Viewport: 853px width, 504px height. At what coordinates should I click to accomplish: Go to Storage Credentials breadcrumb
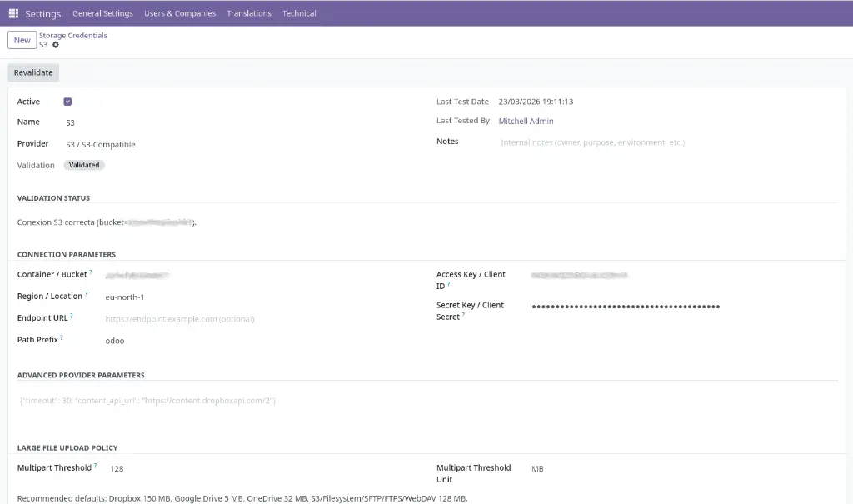(x=73, y=36)
